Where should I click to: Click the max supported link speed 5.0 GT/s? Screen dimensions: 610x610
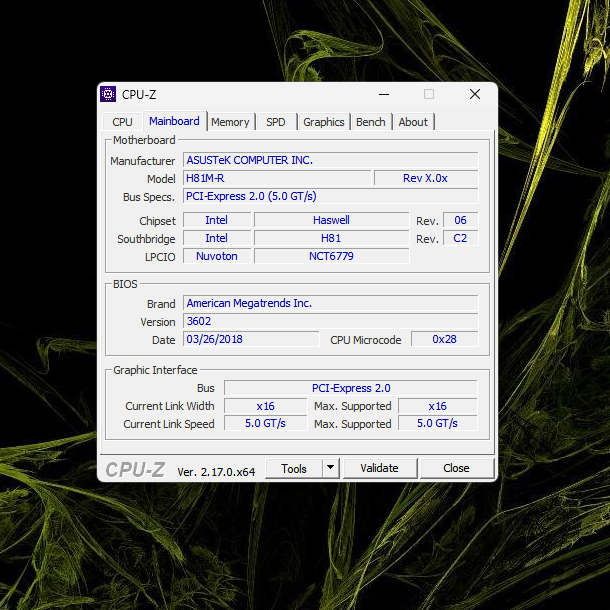pyautogui.click(x=438, y=423)
